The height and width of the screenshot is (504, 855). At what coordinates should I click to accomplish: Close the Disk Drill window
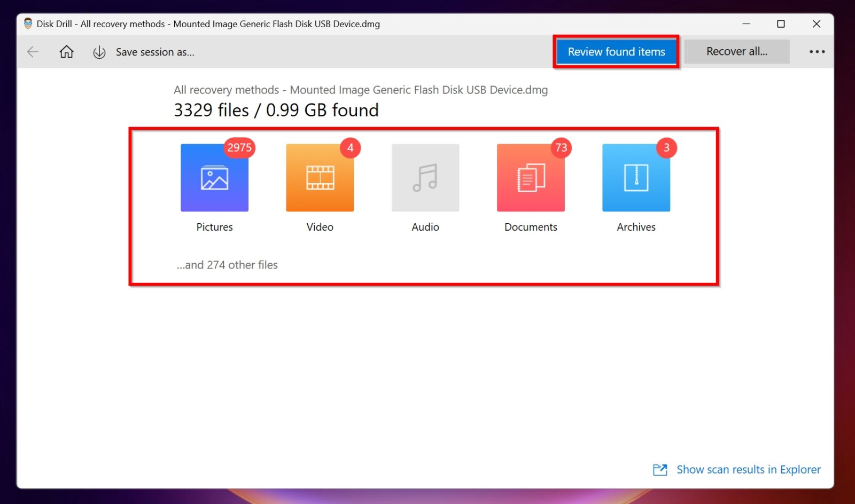pyautogui.click(x=816, y=24)
